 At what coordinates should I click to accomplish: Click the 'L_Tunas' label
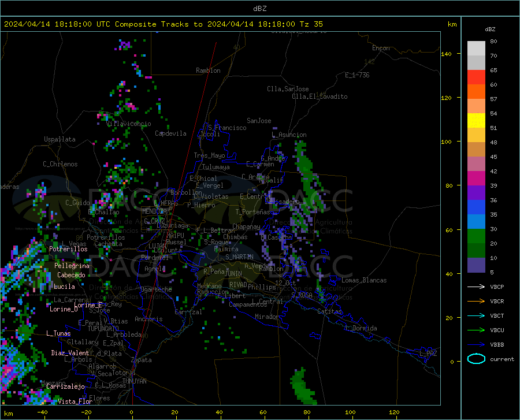point(58,333)
